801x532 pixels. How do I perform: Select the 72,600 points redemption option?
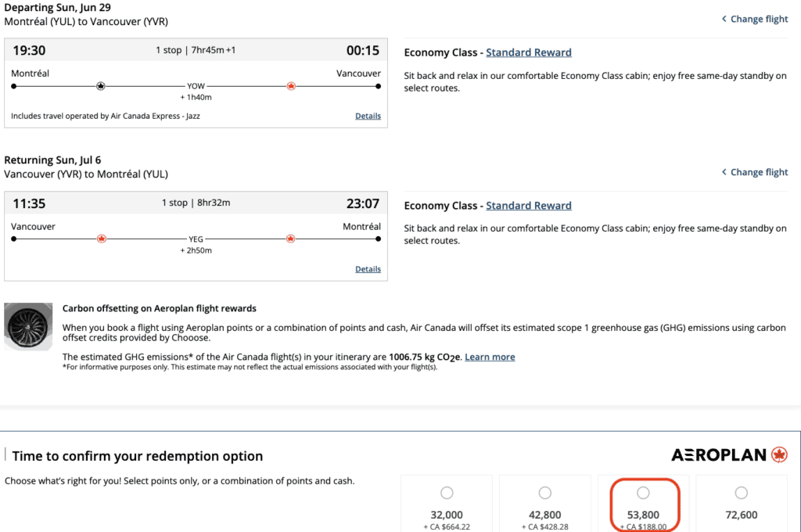(x=741, y=493)
